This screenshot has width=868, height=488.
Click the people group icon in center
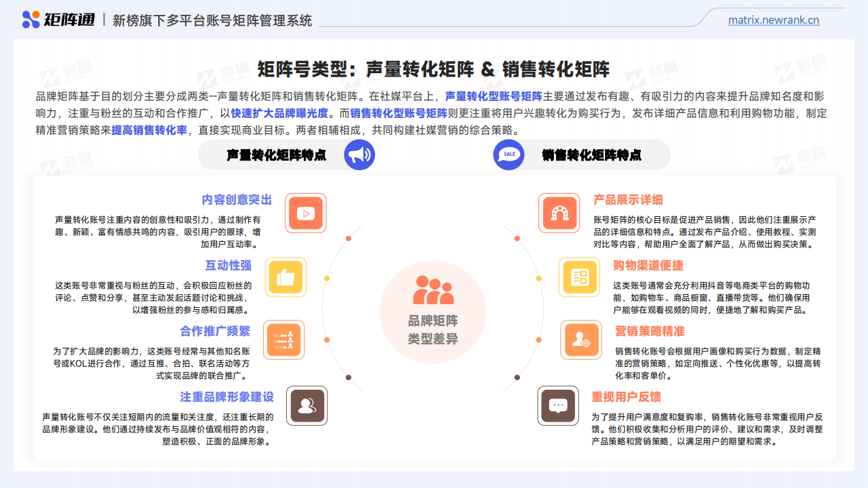coord(433,291)
